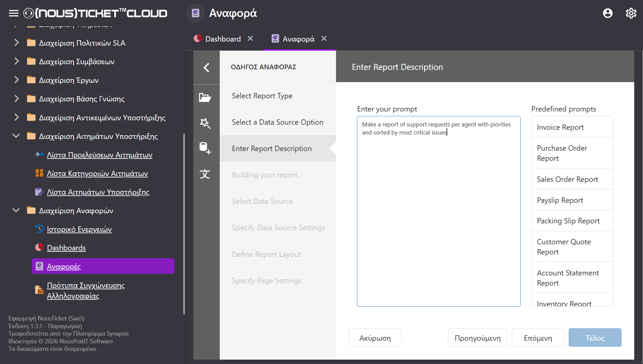The image size is (643, 364).
Task: Open Ιστορικό Ενεργειών link
Action: coord(79,229)
